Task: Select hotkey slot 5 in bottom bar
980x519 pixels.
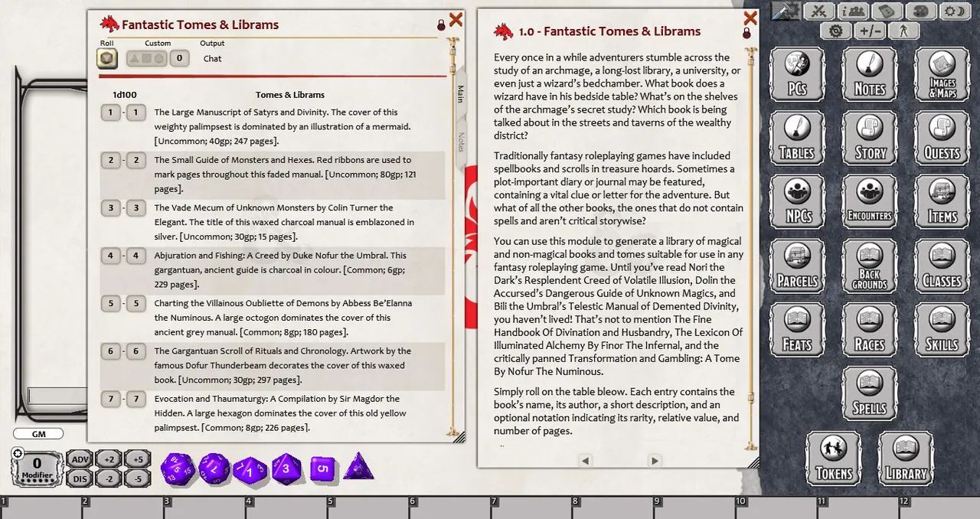Action: 367,508
